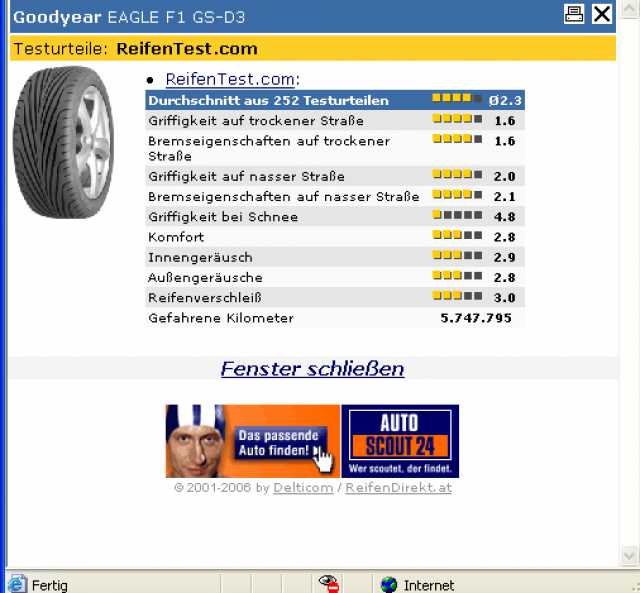Viewport: 640px width, 593px height.
Task: Click the Fenster schließen link
Action: (x=313, y=369)
